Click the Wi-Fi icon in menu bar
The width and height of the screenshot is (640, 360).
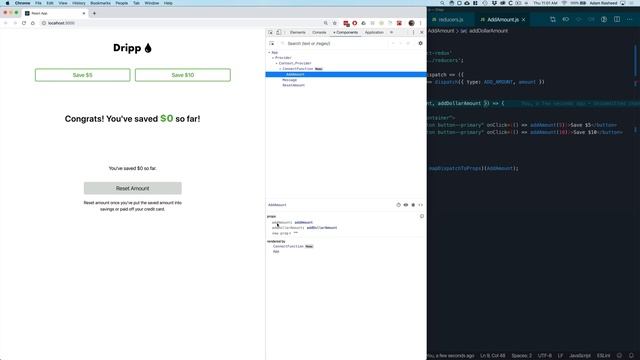point(564,3)
